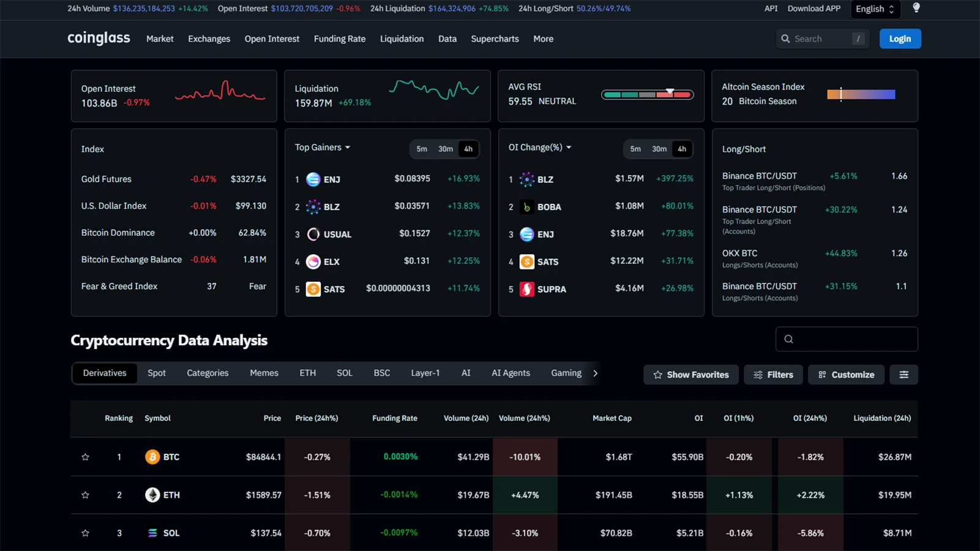980x551 pixels.
Task: Switch to the Gaming tab
Action: 566,373
